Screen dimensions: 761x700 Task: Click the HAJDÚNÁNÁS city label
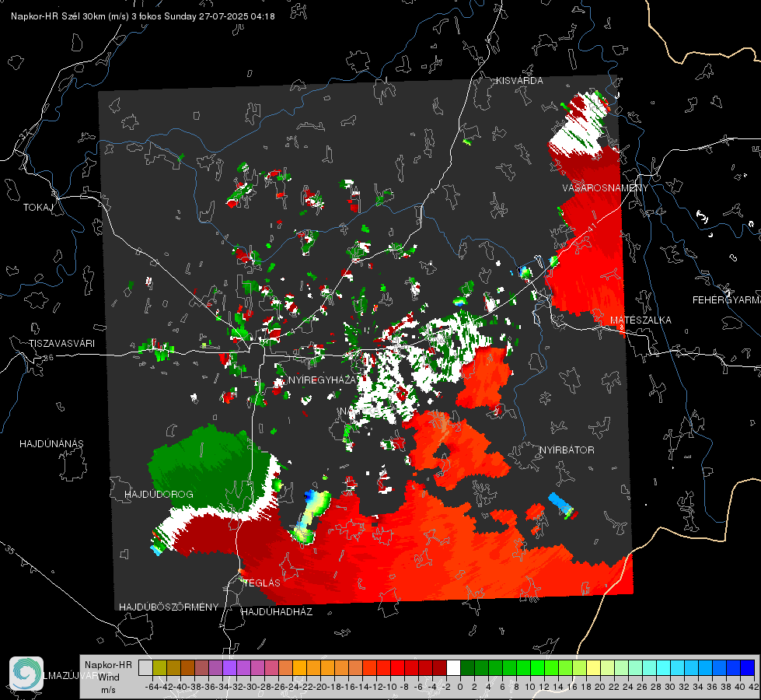(x=51, y=444)
